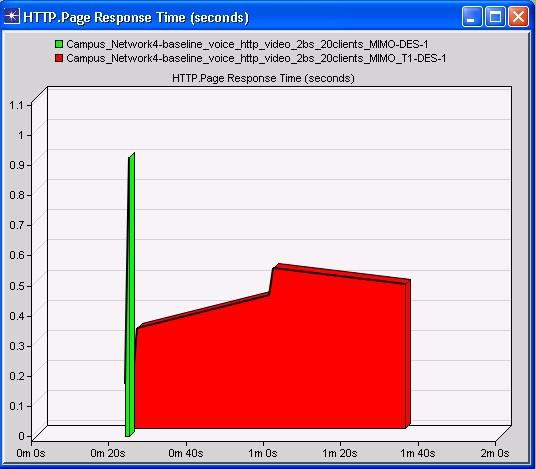Click the 0.5 y-axis label
Viewport: 536px width, 469px height.
click(16, 285)
